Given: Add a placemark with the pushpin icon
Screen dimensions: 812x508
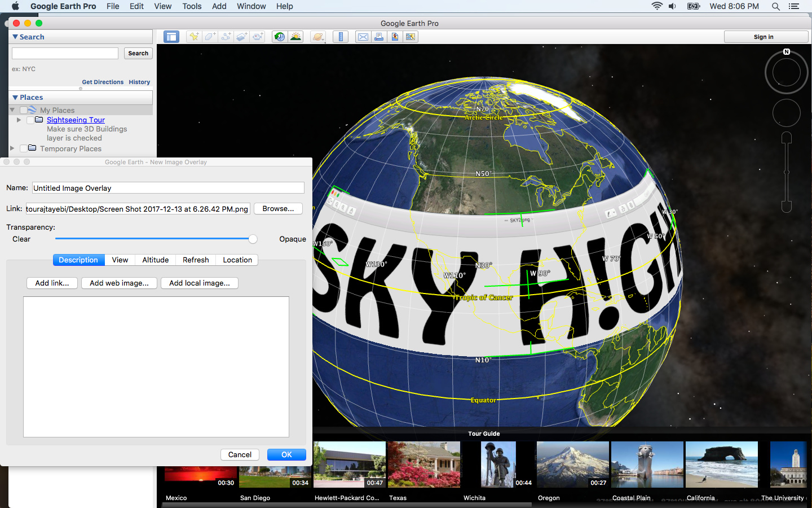Looking at the screenshot, I should (194, 37).
